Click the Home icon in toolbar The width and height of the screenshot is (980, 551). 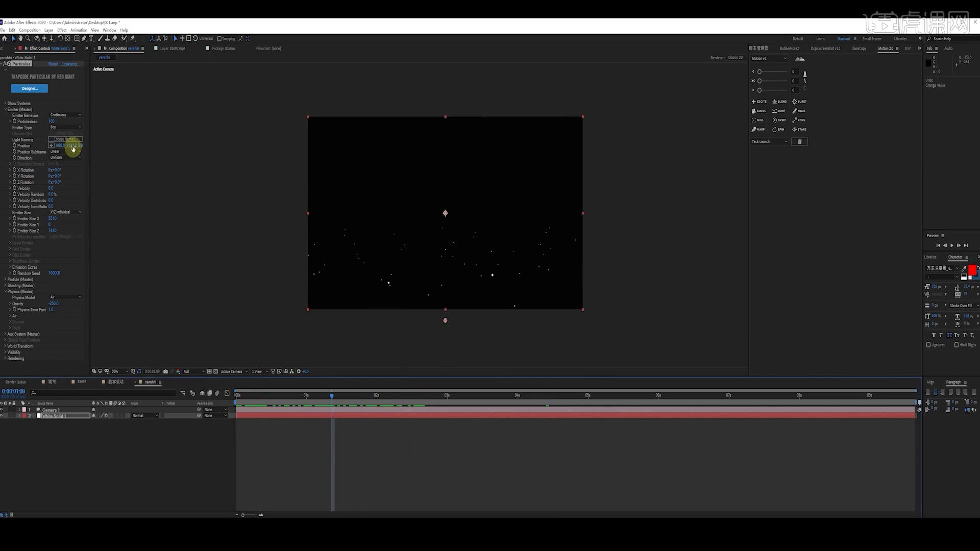point(5,38)
